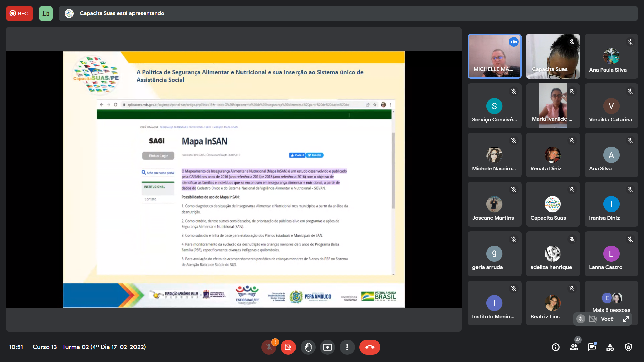Screen dimensions: 644x362
Task: Expand your self-view tile with the arrow
Action: pos(626,319)
